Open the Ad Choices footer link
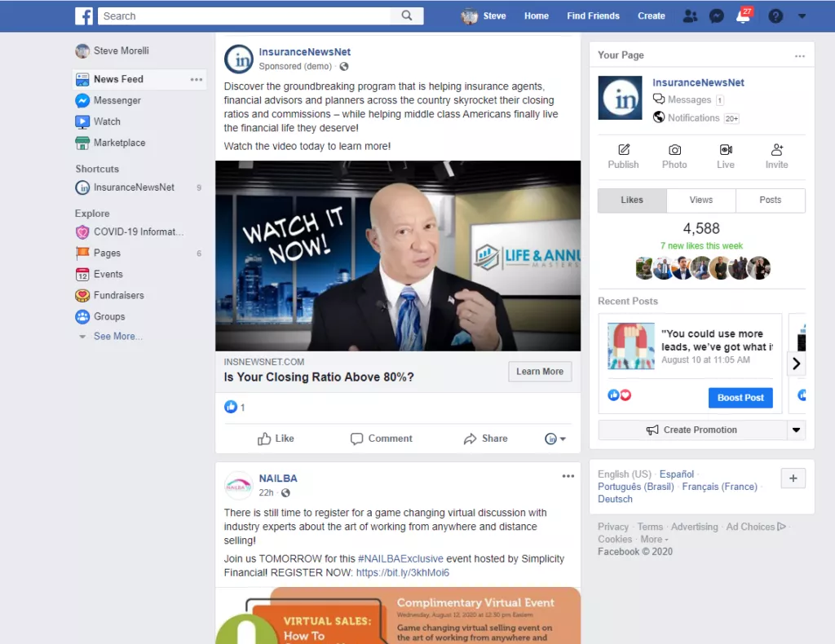 point(756,527)
